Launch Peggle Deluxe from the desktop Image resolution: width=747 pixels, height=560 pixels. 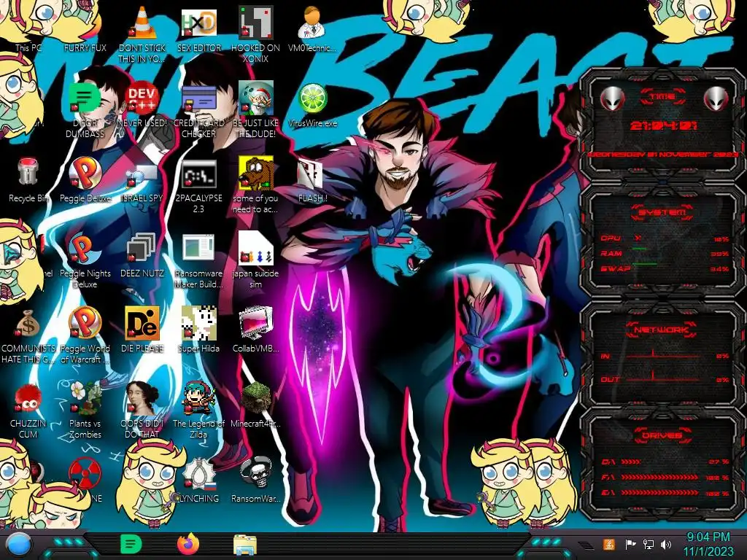[85, 172]
